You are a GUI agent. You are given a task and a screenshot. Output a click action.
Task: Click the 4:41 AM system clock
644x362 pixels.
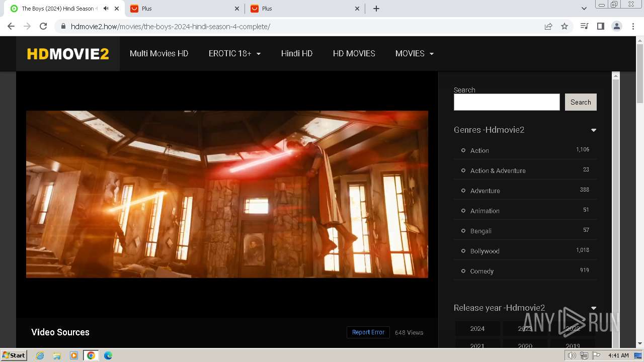point(618,355)
